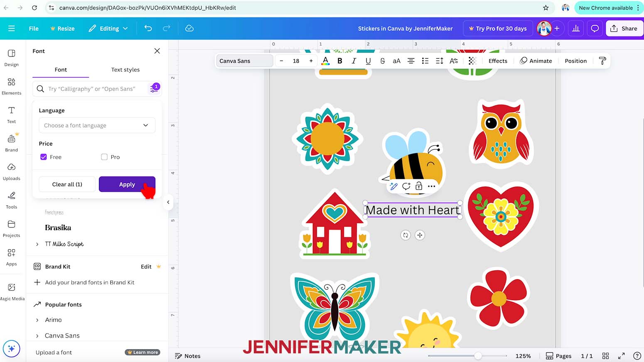Open the Text sidebar panel
This screenshot has height=362, width=644.
(12, 115)
